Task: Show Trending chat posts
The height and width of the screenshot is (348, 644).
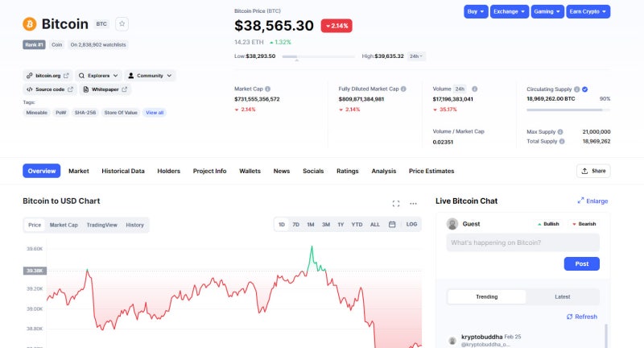Action: pos(487,296)
